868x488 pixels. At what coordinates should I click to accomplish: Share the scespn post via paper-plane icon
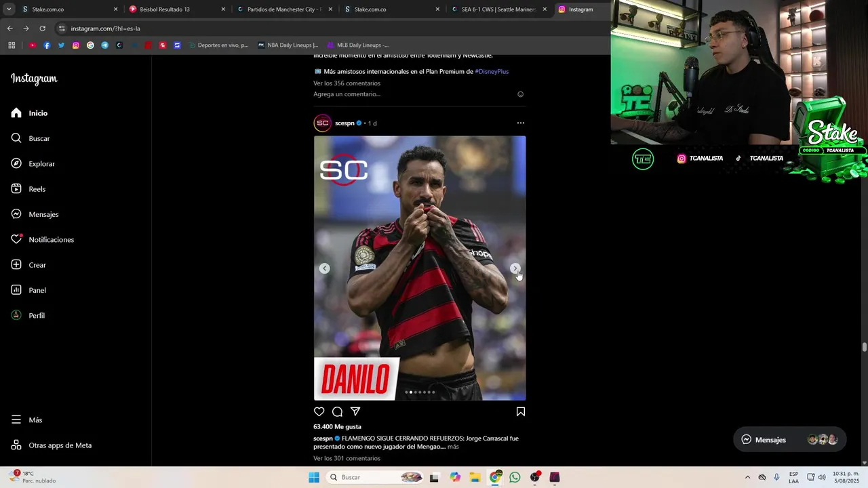355,411
